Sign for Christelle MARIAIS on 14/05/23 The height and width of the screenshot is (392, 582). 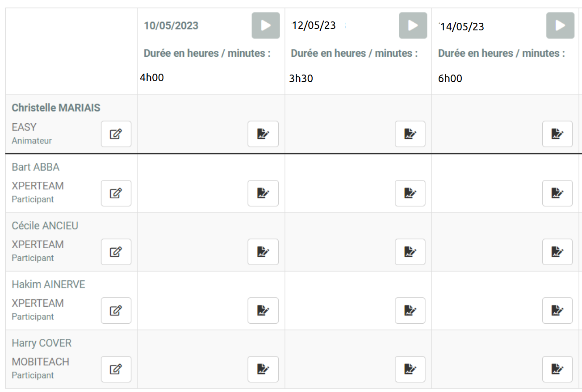[557, 134]
